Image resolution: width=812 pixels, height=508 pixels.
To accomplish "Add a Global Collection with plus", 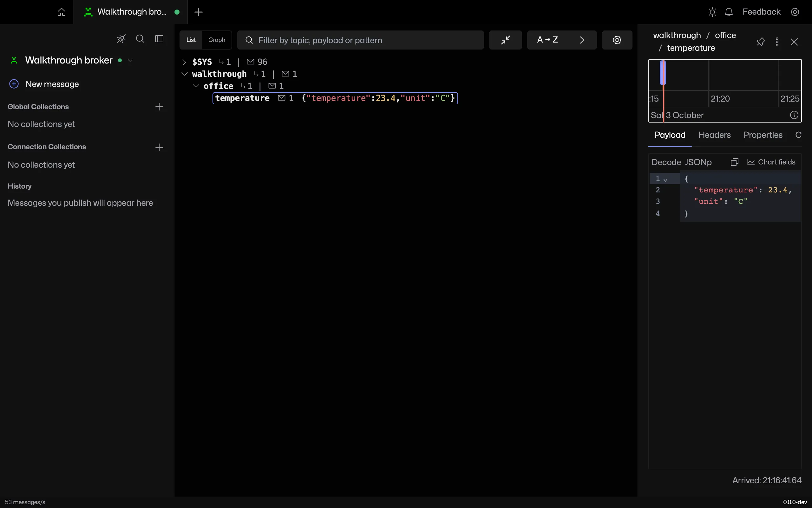I will pos(159,107).
